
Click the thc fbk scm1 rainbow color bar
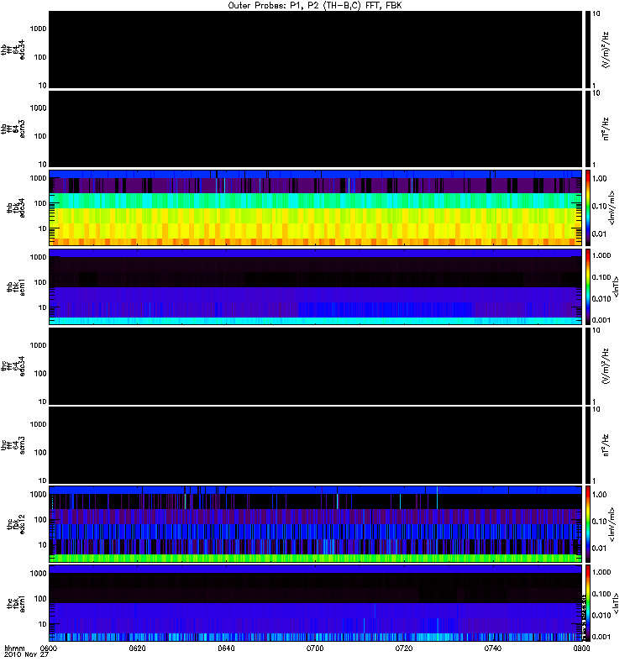pos(588,602)
